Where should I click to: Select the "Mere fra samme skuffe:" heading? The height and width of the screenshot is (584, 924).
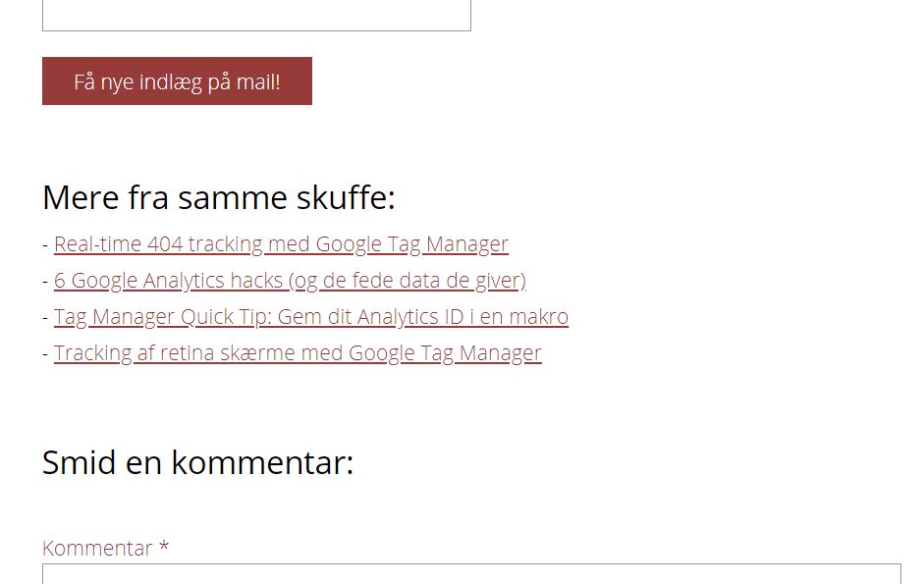[x=218, y=198]
